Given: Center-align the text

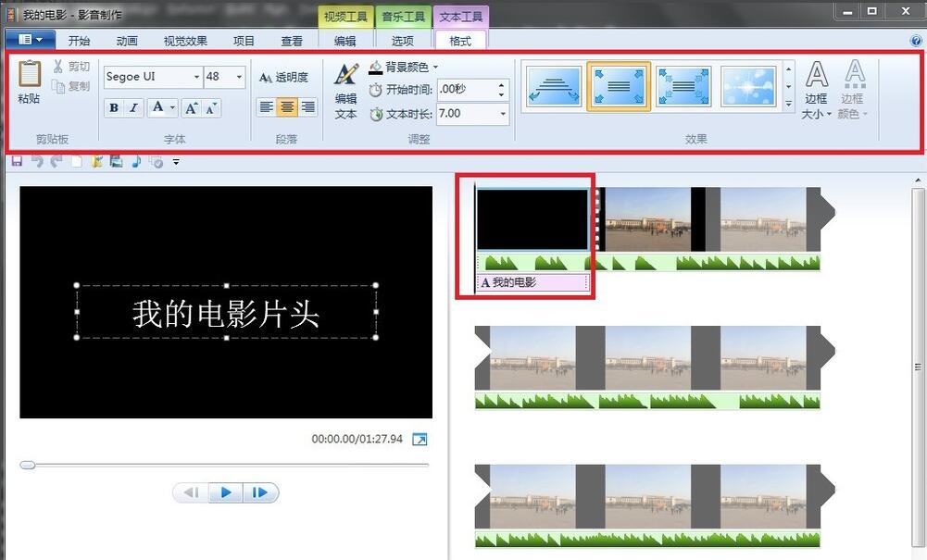Looking at the screenshot, I should (287, 107).
